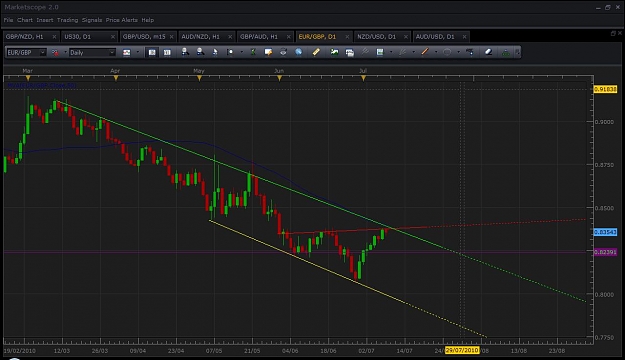Click the stacked windows copy icon
Image resolution: width=625 pixels, height=360 pixels.
click(350, 53)
